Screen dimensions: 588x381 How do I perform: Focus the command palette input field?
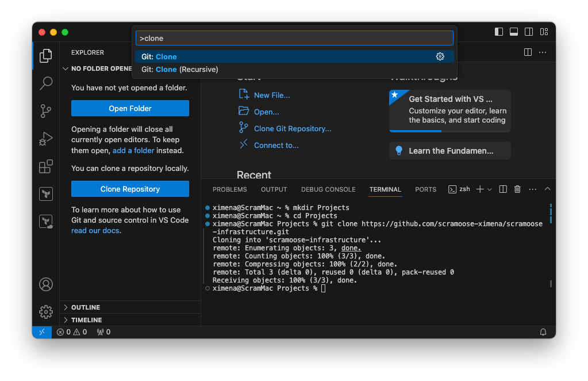pyautogui.click(x=294, y=38)
